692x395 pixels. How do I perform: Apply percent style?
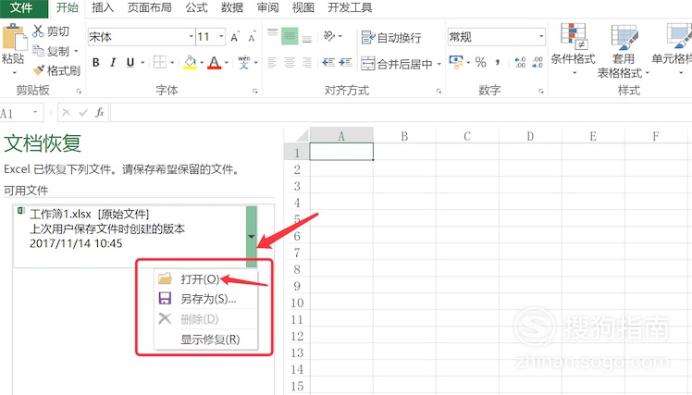[x=481, y=62]
